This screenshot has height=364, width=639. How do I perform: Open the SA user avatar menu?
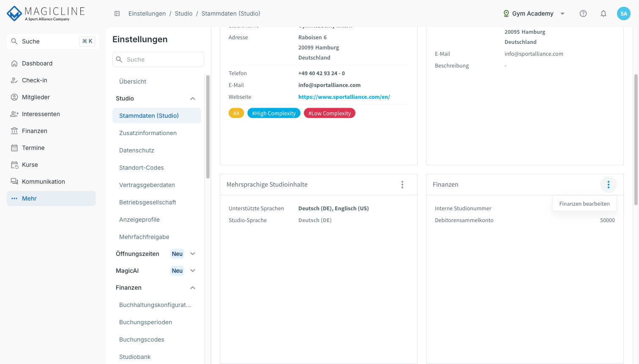coord(624,14)
